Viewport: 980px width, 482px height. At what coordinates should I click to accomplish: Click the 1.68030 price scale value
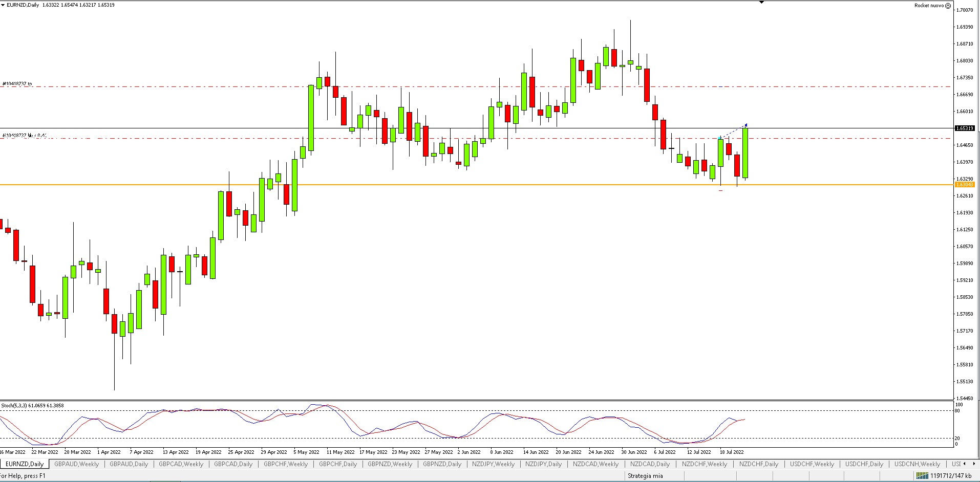(x=965, y=60)
